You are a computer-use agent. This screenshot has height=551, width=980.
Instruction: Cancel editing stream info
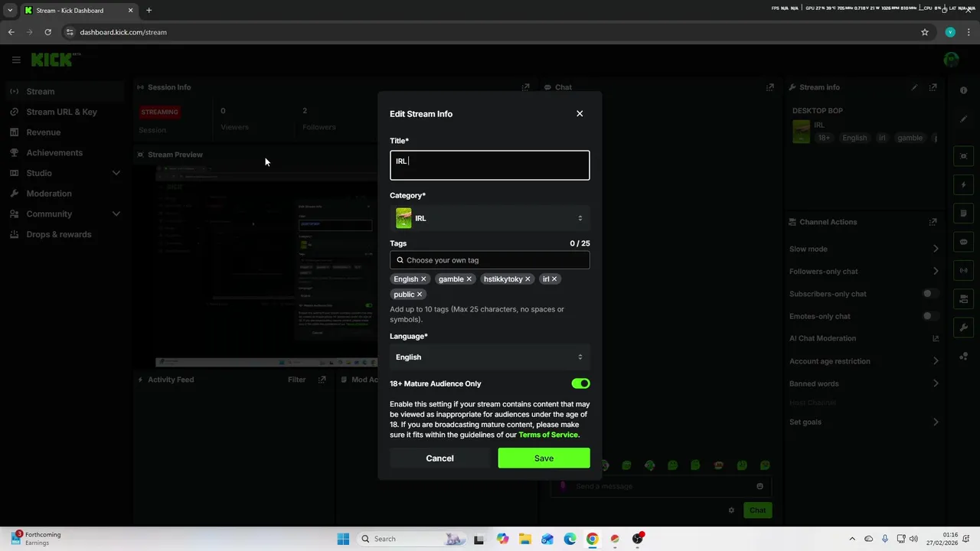[439, 458]
